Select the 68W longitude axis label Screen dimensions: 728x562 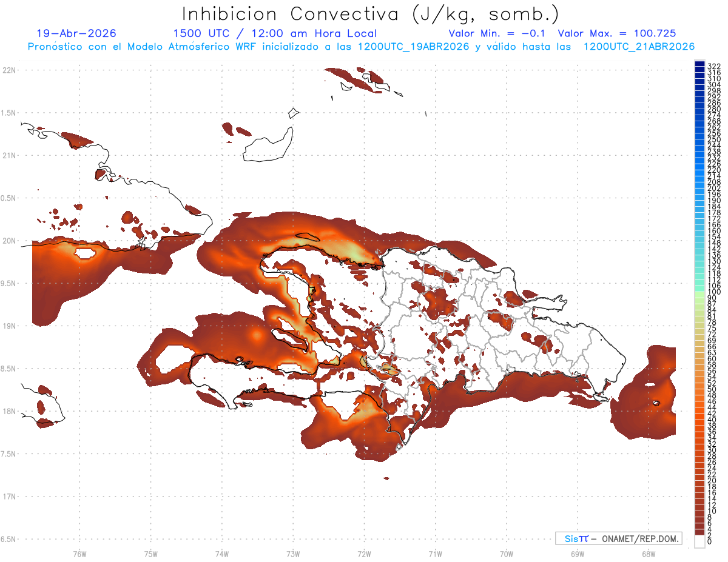coord(648,554)
